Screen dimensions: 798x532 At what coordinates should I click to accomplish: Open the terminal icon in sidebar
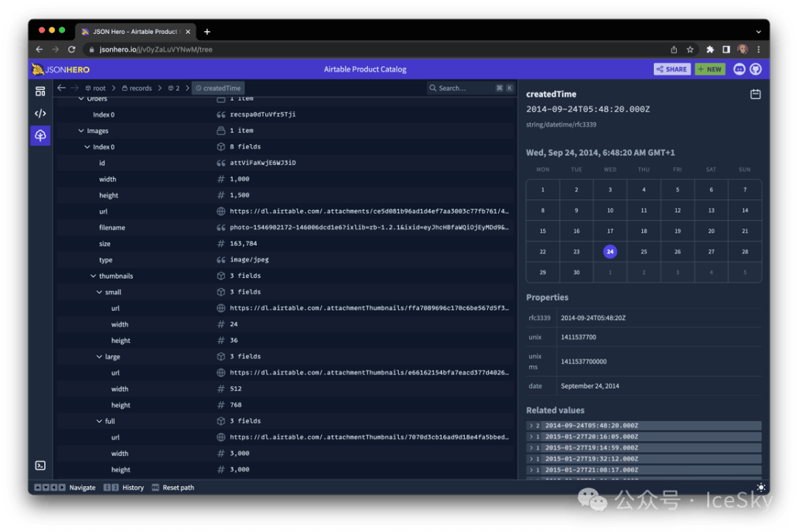click(x=41, y=465)
